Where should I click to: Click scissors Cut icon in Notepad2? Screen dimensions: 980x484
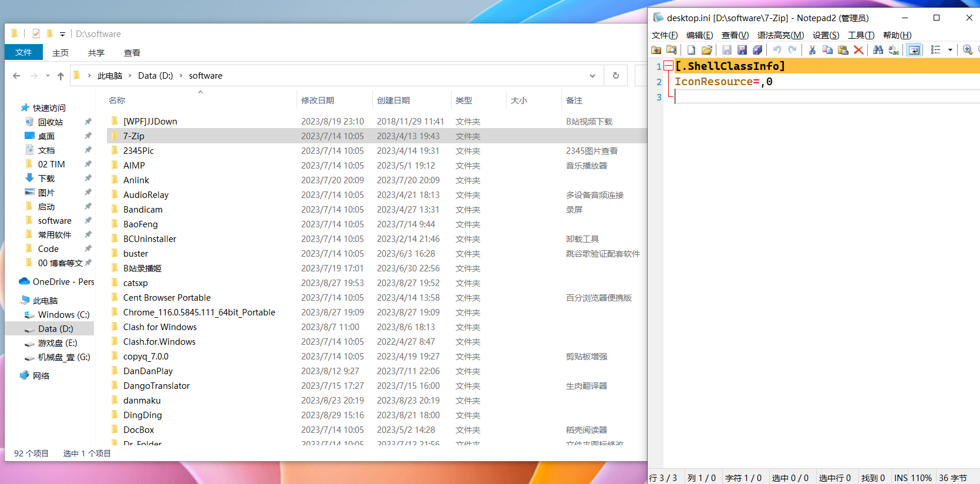coord(812,51)
